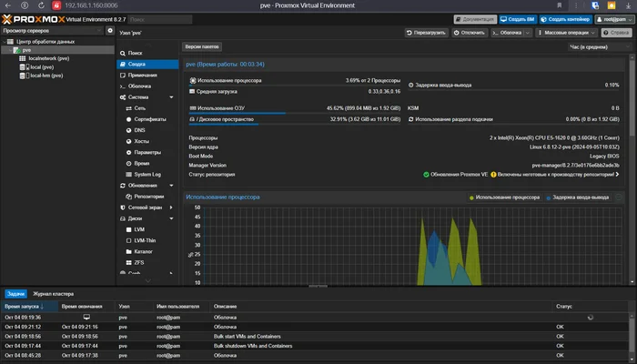Viewport: 637px width, 364px height.
Task: Collapse the Datacenter tree node
Action: [x=6, y=42]
